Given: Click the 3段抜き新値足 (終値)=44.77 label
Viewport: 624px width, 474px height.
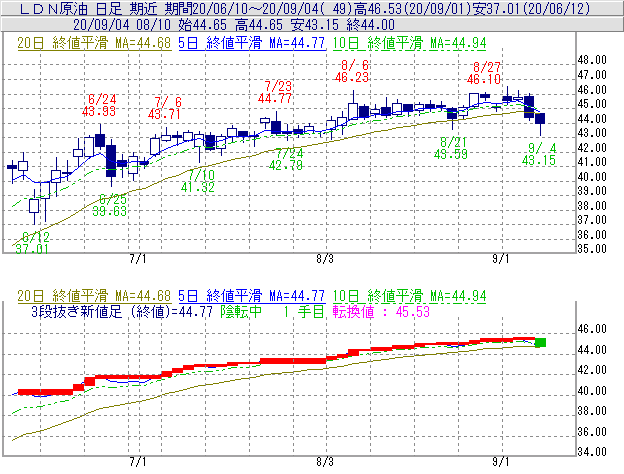Looking at the screenshot, I should tap(122, 312).
